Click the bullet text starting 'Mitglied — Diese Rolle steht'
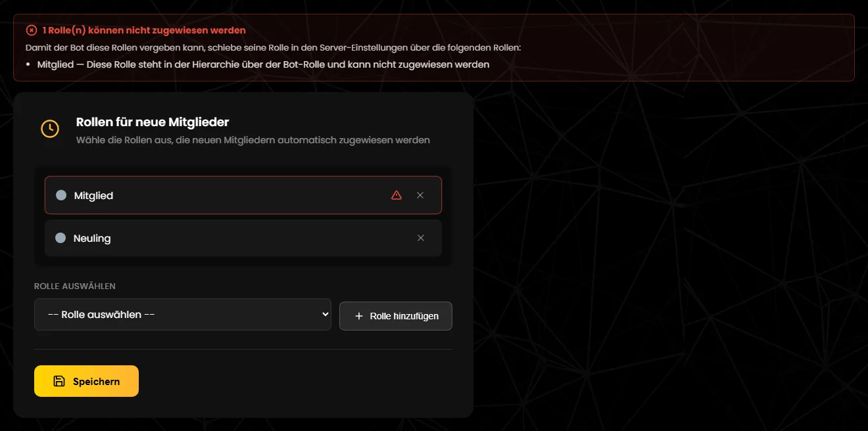Image resolution: width=868 pixels, height=431 pixels. click(x=263, y=64)
